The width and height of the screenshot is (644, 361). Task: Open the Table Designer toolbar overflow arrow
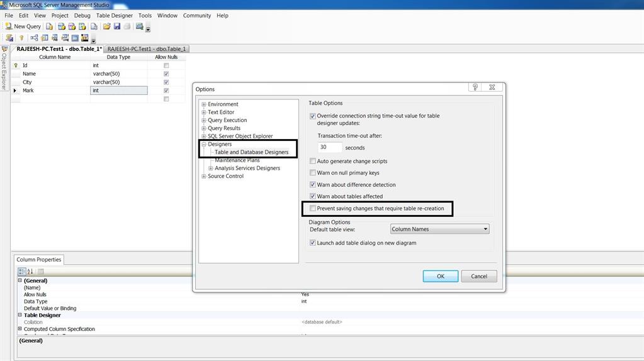[x=94, y=40]
